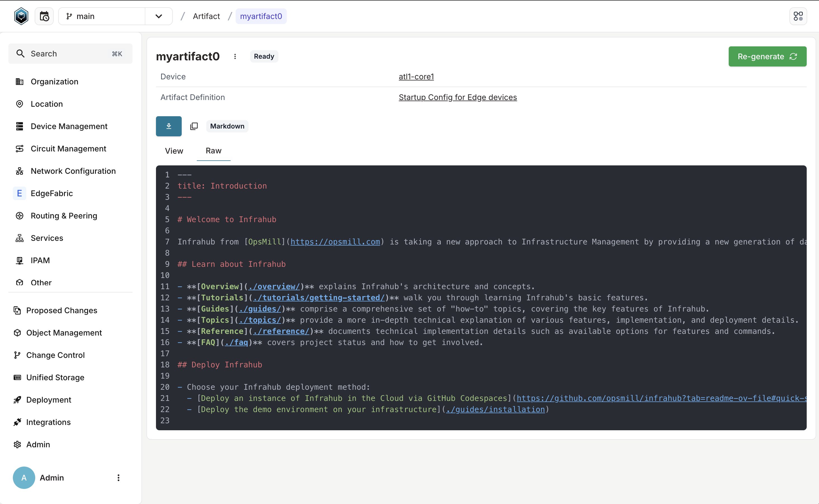Screen dimensions: 819x504
Task: Click the download artifact icon button
Action: pos(169,126)
